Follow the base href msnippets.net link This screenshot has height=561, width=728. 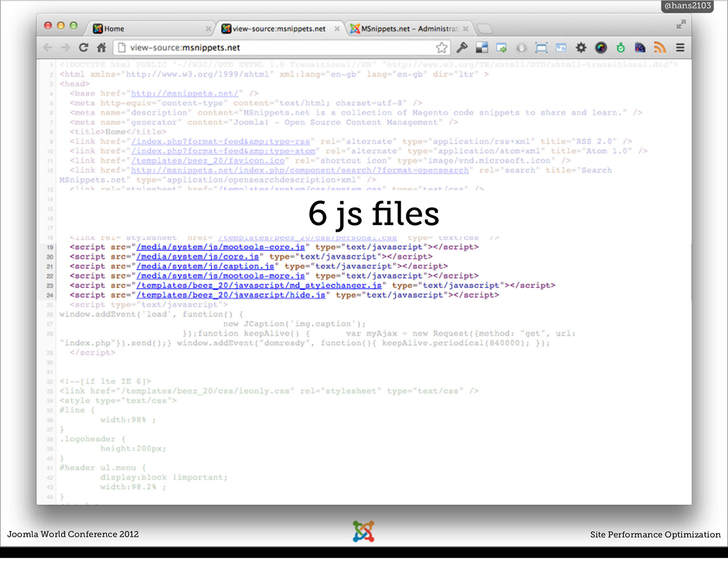[185, 93]
